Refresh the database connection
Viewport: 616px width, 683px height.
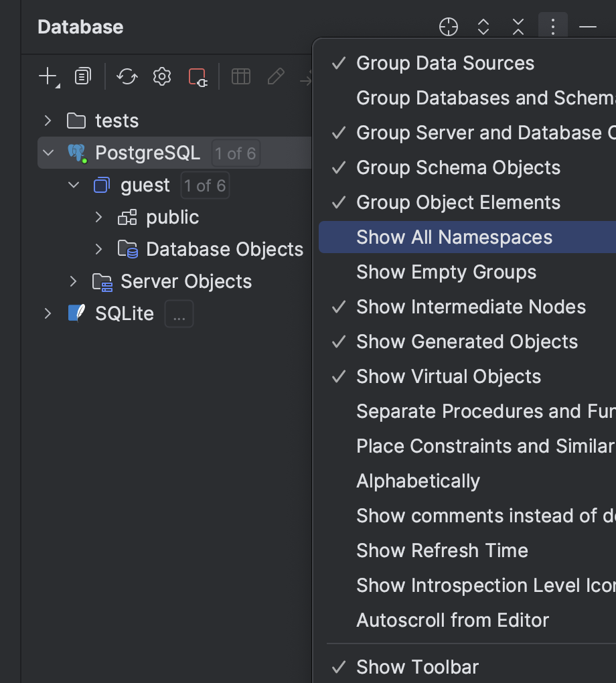point(127,76)
